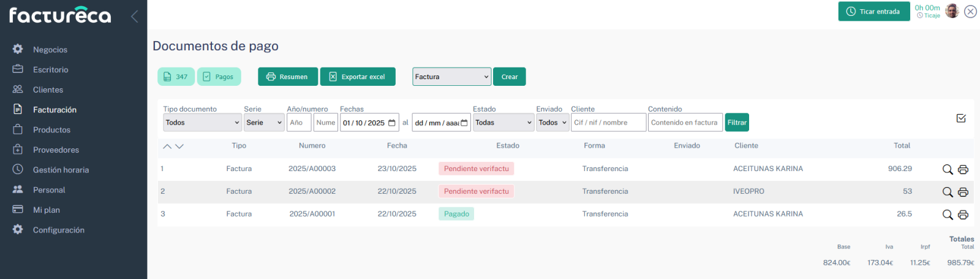The width and height of the screenshot is (980, 279).
Task: Click the Estado column header
Action: [x=508, y=146]
